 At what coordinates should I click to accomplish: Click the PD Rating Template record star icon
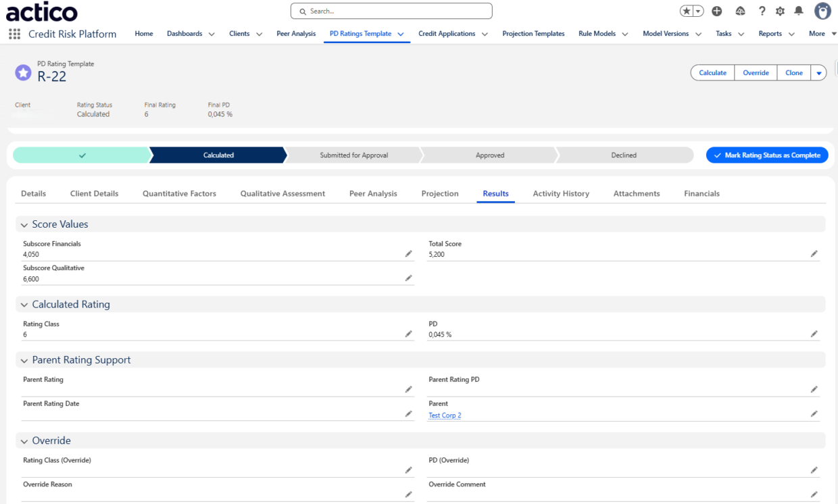[23, 73]
